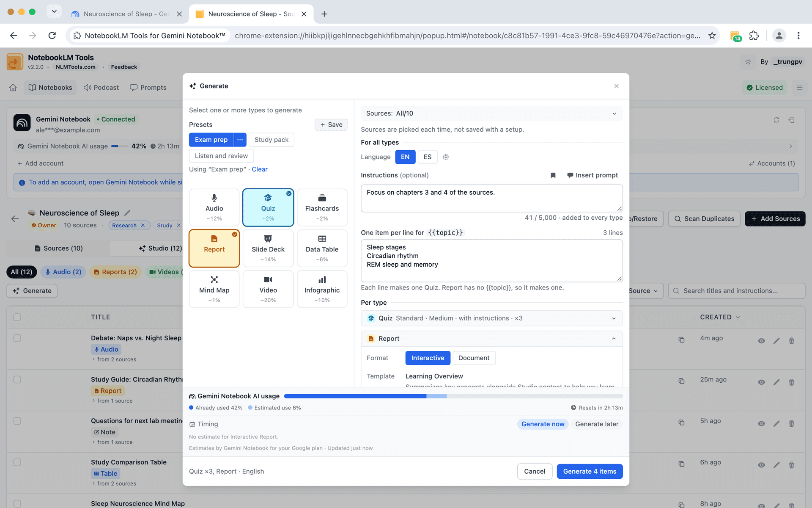The image size is (812, 508).
Task: Choose Interactive report format
Action: pos(428,358)
